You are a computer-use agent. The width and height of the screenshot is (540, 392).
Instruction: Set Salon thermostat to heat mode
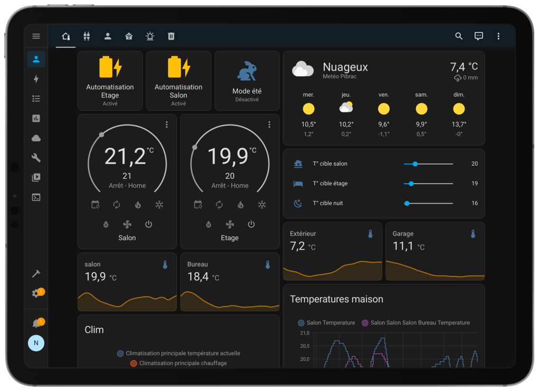138,205
